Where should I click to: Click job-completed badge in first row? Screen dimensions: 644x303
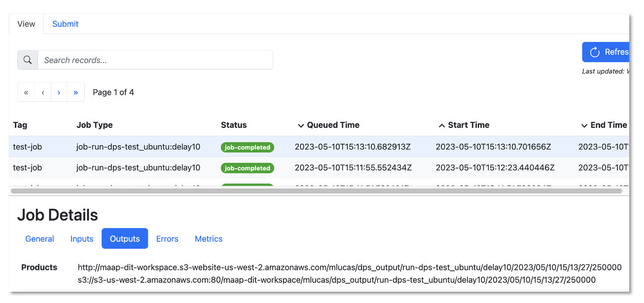point(248,147)
